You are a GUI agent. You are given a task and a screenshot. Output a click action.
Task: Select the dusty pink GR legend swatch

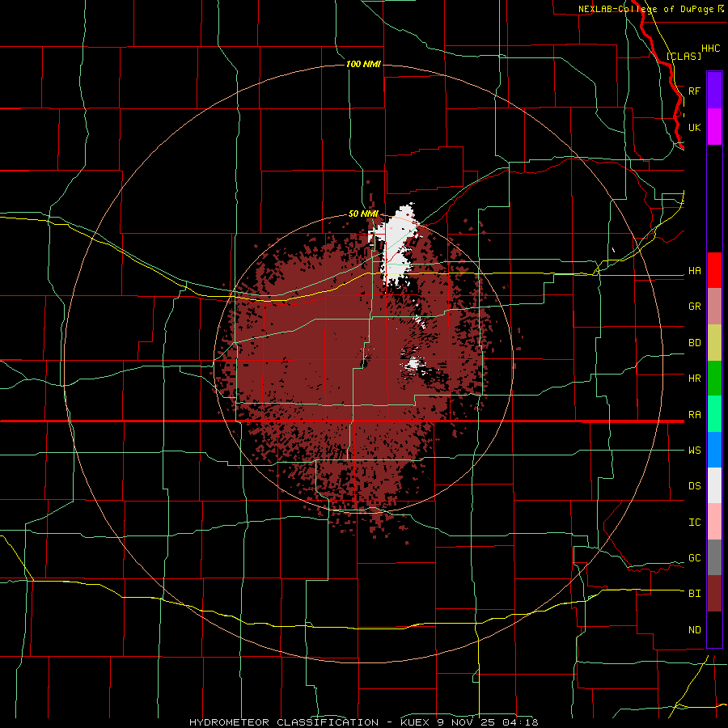click(x=714, y=307)
